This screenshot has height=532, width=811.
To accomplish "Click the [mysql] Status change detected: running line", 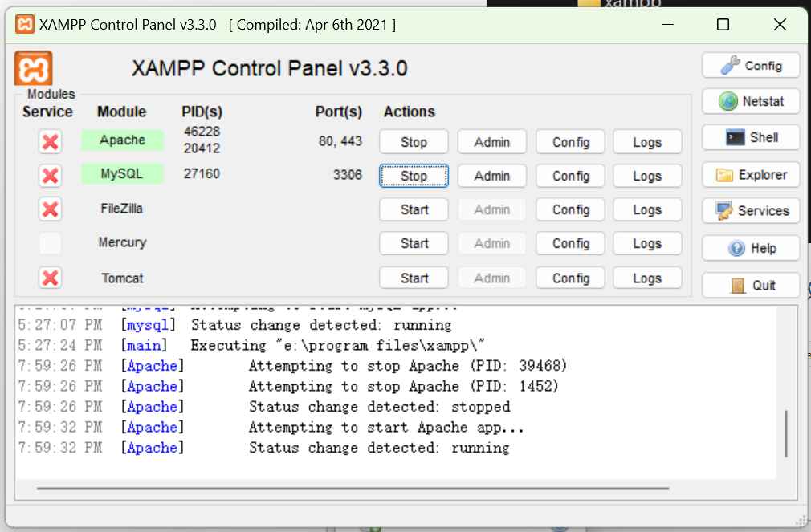I will (234, 325).
